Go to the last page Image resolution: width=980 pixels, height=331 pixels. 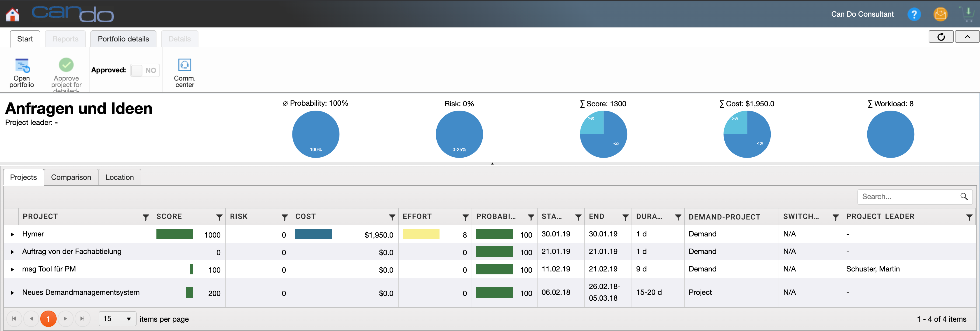[x=83, y=319]
